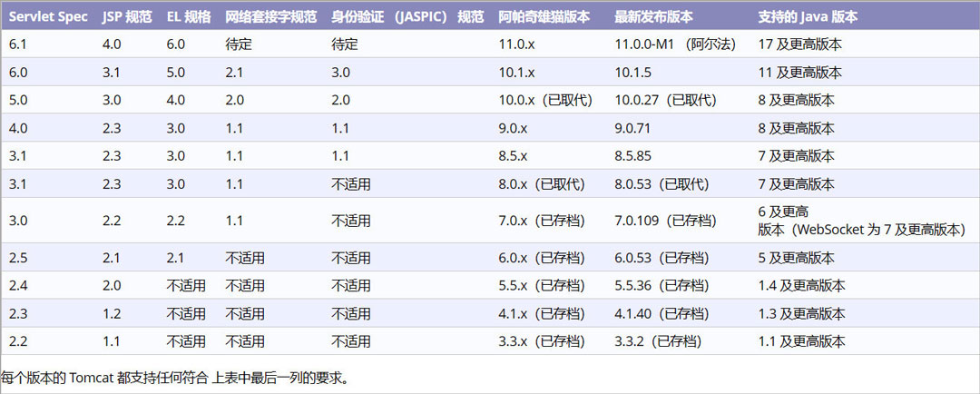980x394 pixels.
Task: Click the "Servlet Spec" column header
Action: click(48, 17)
